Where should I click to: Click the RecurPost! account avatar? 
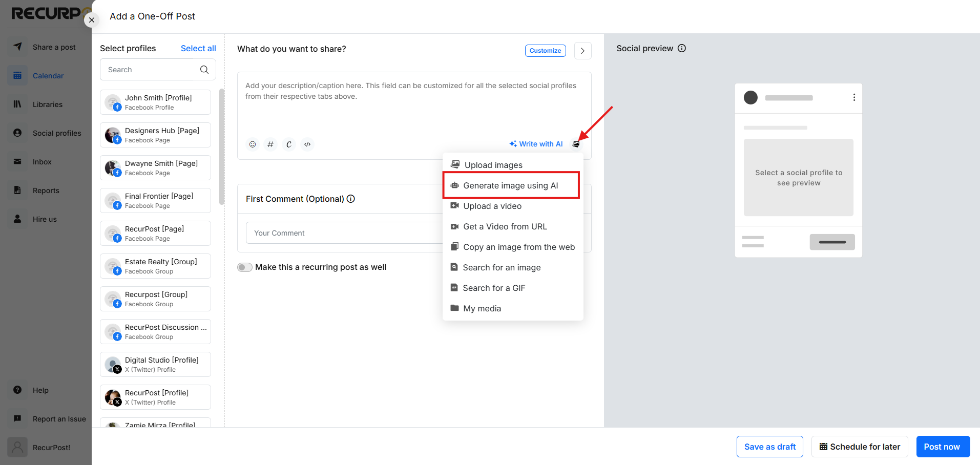tap(17, 447)
